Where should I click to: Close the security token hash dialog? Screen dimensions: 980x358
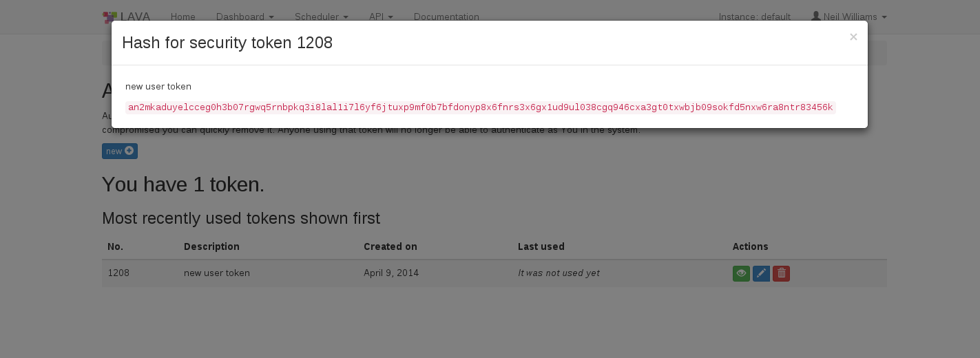pyautogui.click(x=853, y=37)
